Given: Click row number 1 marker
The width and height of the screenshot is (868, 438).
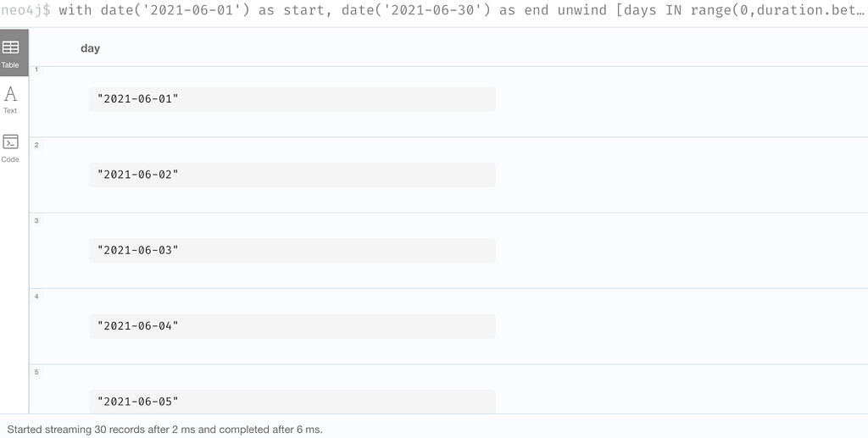Looking at the screenshot, I should (x=36, y=69).
